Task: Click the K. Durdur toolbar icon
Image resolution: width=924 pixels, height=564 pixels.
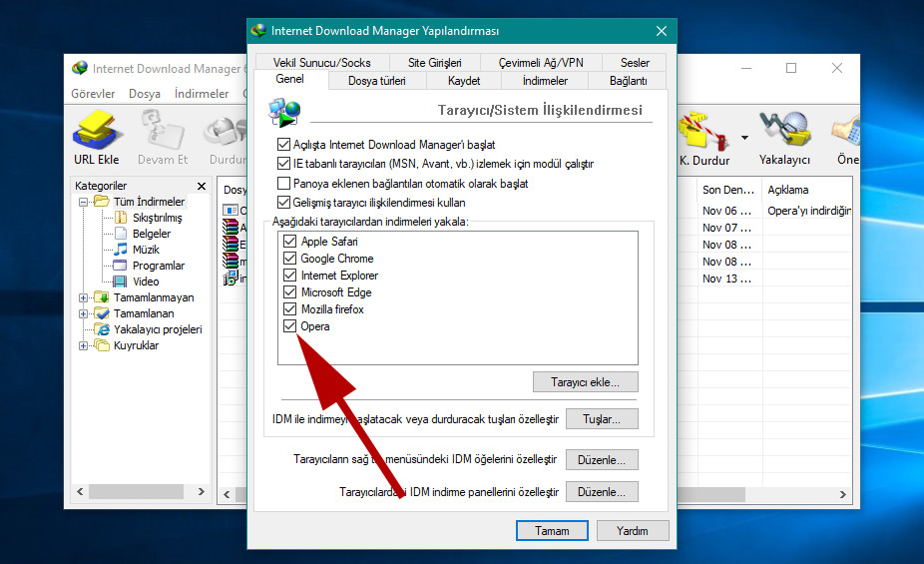Action: coord(704,137)
